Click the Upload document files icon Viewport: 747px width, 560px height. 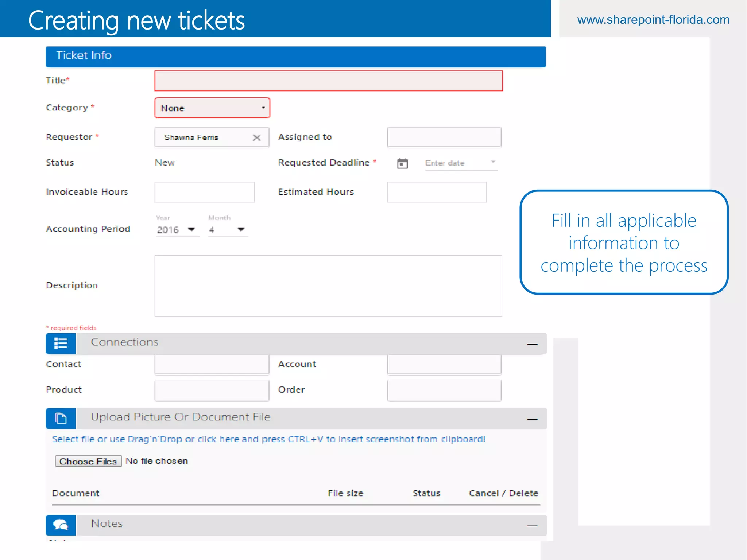(x=61, y=418)
